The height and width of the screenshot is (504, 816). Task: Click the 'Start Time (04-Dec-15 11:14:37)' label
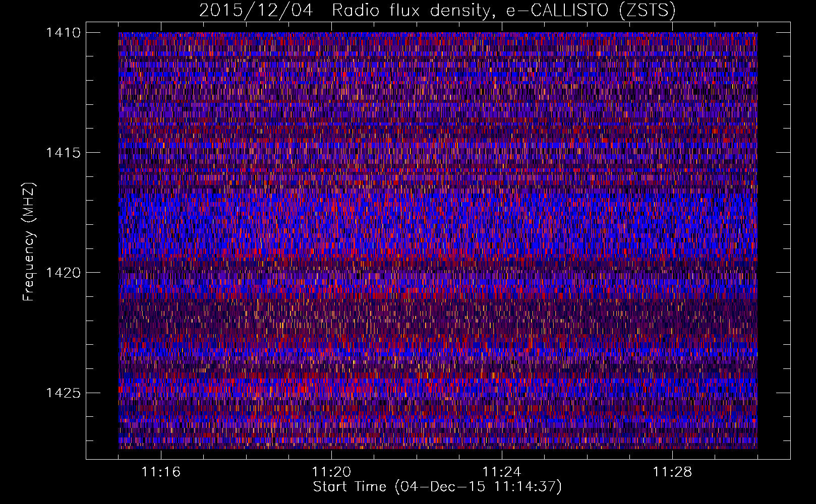click(x=437, y=487)
